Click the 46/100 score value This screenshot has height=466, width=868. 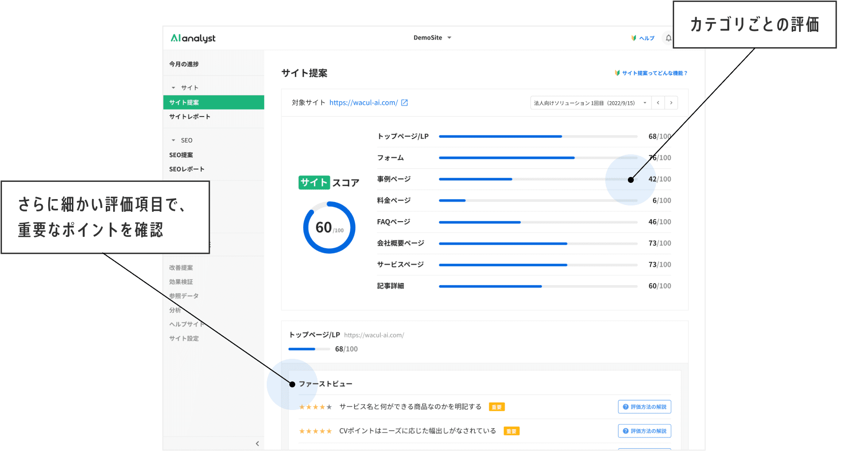[x=660, y=222]
